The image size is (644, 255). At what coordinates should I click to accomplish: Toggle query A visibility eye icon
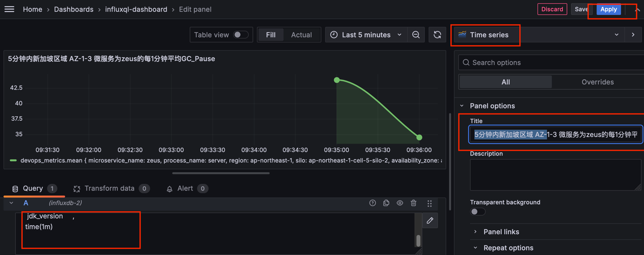(x=400, y=203)
